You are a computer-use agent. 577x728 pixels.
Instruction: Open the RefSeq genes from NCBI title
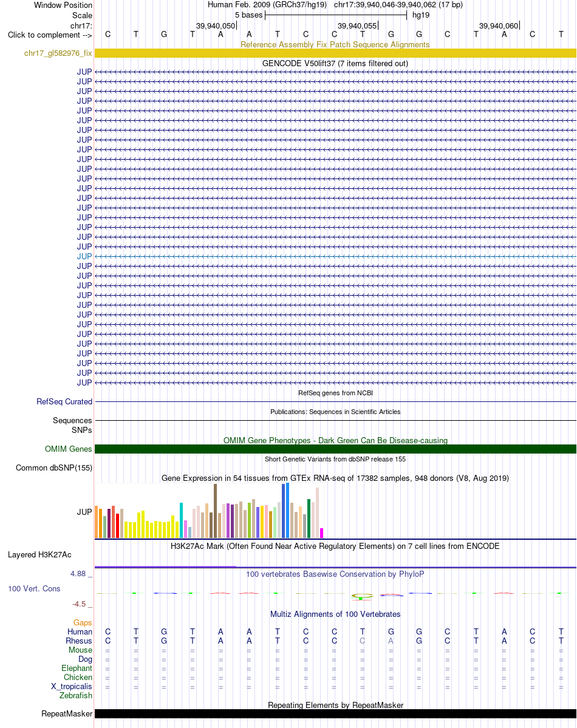[x=335, y=393]
